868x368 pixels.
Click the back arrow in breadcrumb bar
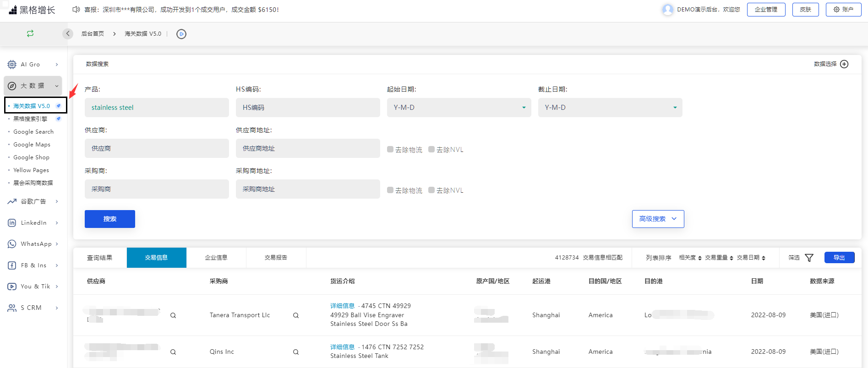(x=68, y=33)
